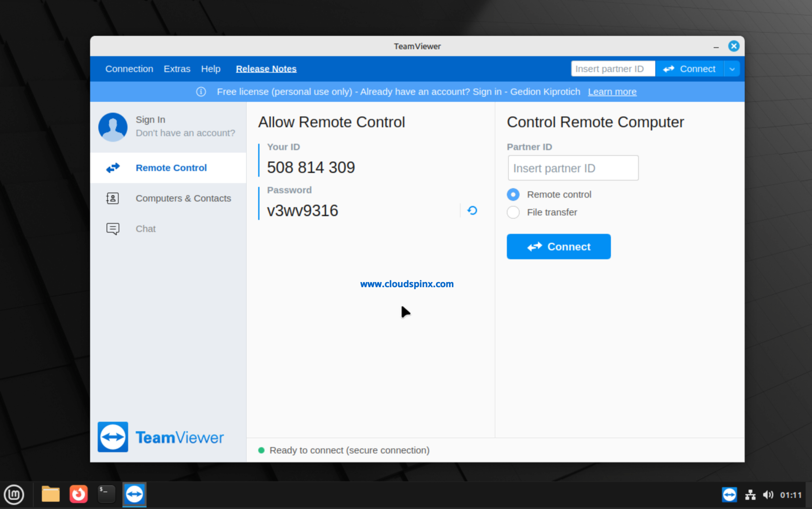
Task: Open the Connection menu
Action: point(129,68)
